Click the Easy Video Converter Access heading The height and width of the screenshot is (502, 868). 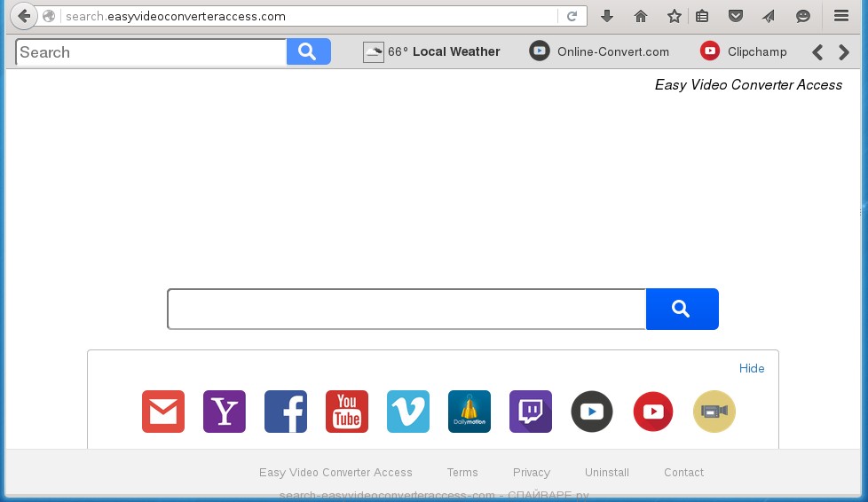[748, 84]
